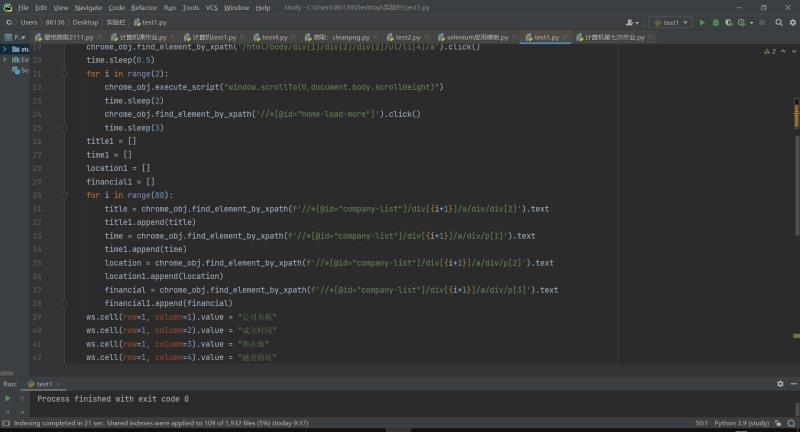Go to next highlighted problem arrow
800x432 pixels.
(793, 52)
